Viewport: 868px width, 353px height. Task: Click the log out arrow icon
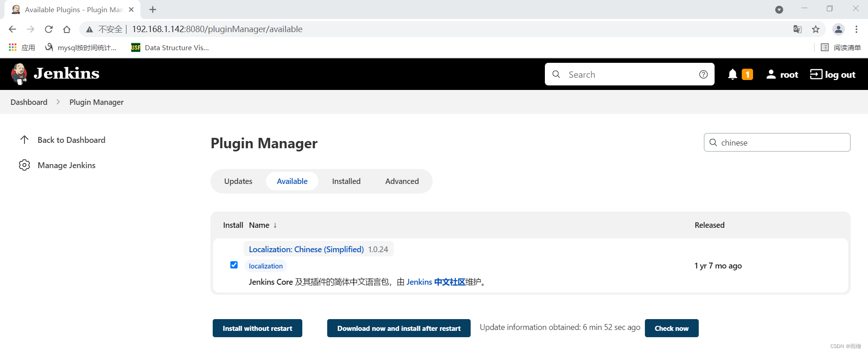click(x=816, y=74)
